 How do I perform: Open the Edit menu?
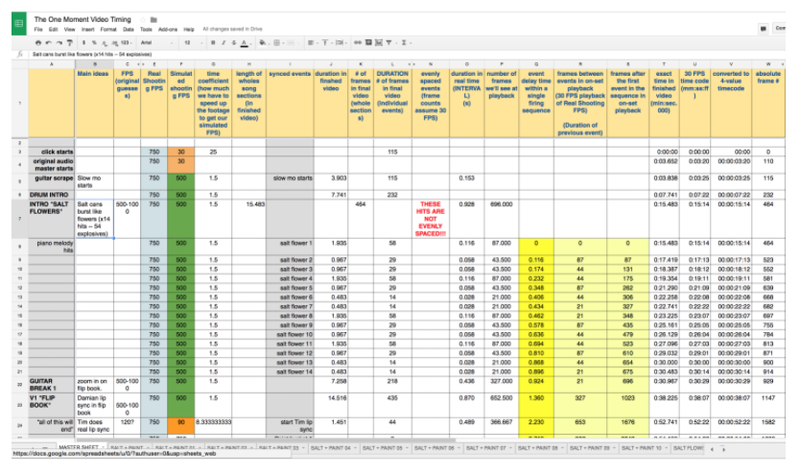point(53,30)
